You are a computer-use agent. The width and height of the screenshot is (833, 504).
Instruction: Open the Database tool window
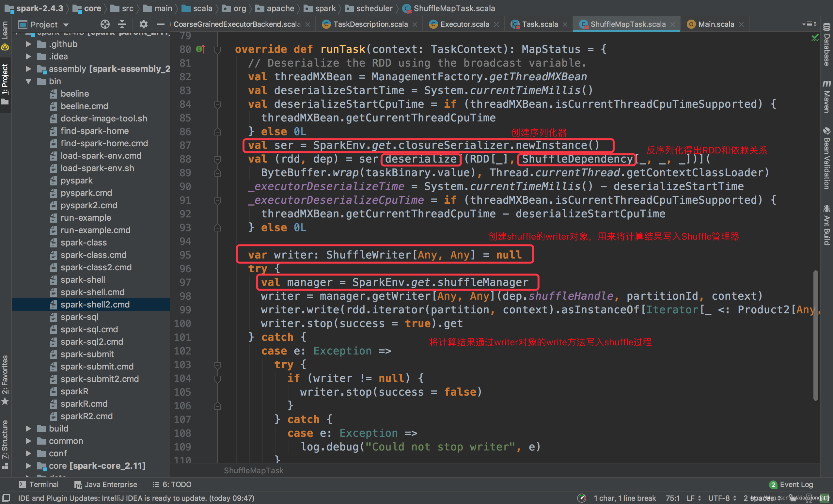click(827, 45)
